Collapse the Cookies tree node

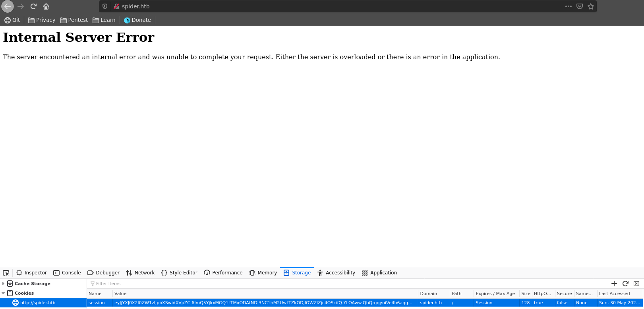point(4,293)
